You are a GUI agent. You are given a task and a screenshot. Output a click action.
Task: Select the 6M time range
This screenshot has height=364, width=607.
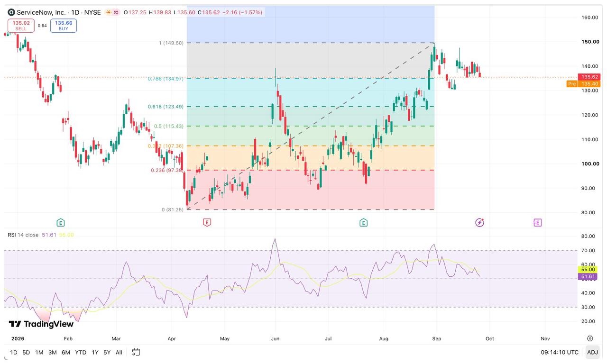point(66,352)
